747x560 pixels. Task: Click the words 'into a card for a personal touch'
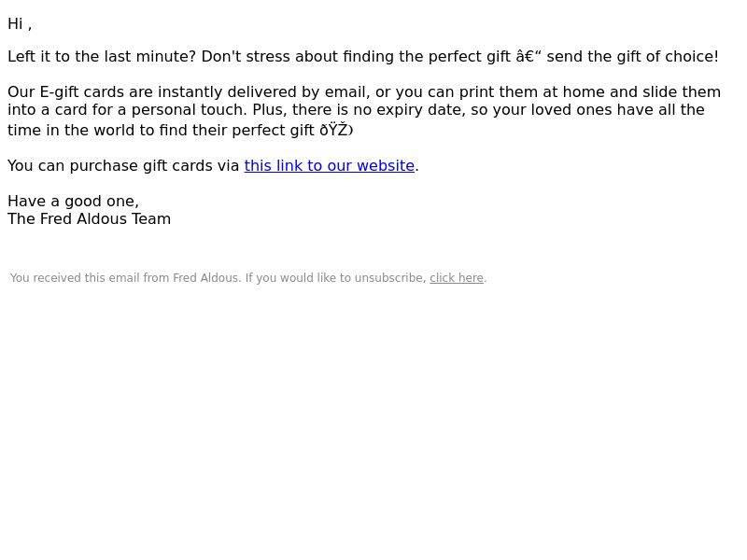[125, 110]
